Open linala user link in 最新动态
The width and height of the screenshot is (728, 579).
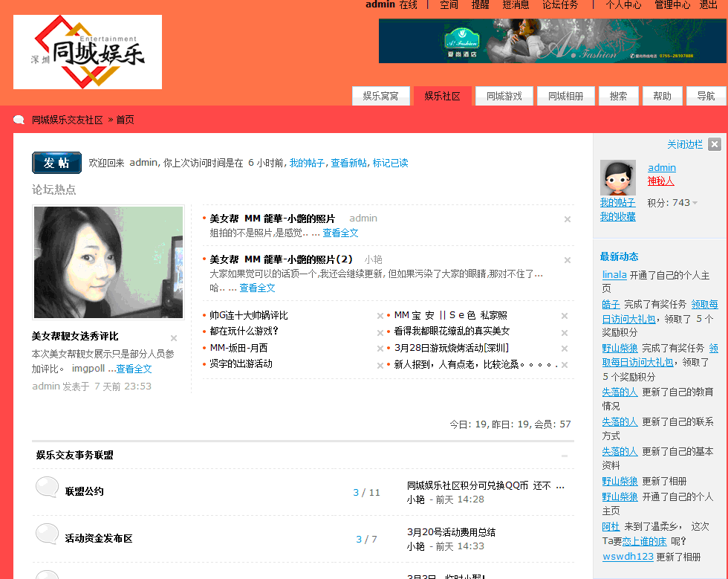(614, 275)
